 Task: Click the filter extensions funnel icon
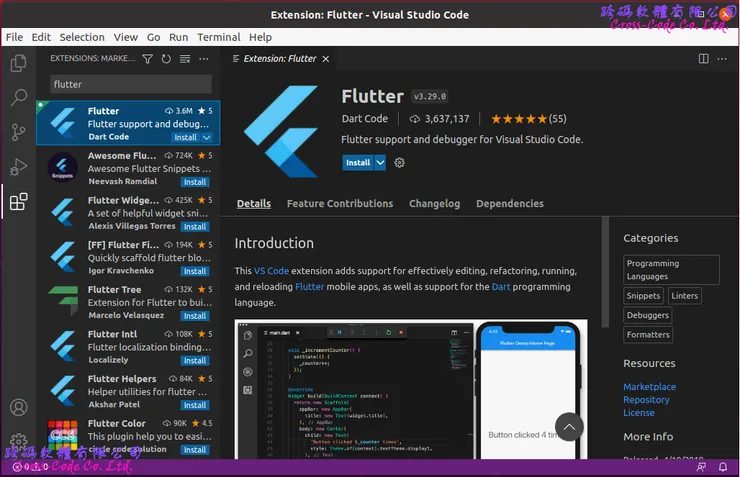(x=148, y=60)
